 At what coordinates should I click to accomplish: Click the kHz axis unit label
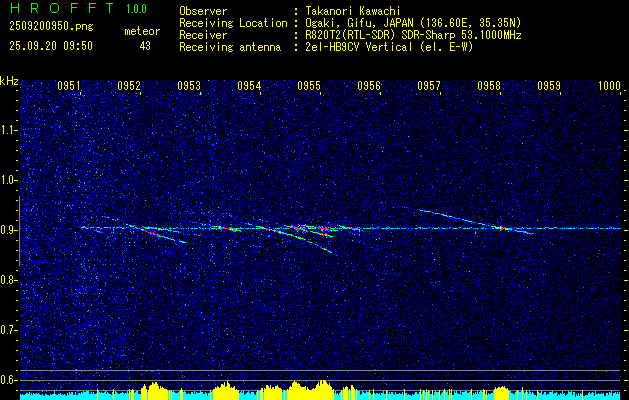9,81
